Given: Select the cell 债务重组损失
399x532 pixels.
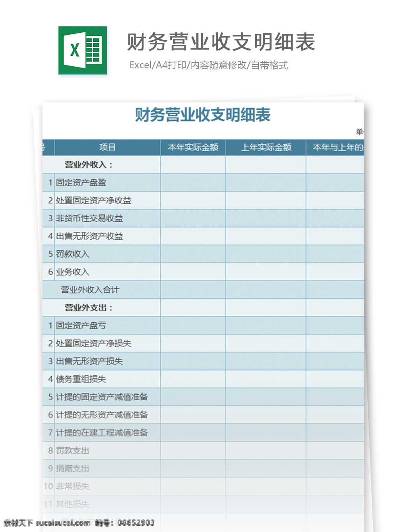Looking at the screenshot, I should pyautogui.click(x=107, y=379).
